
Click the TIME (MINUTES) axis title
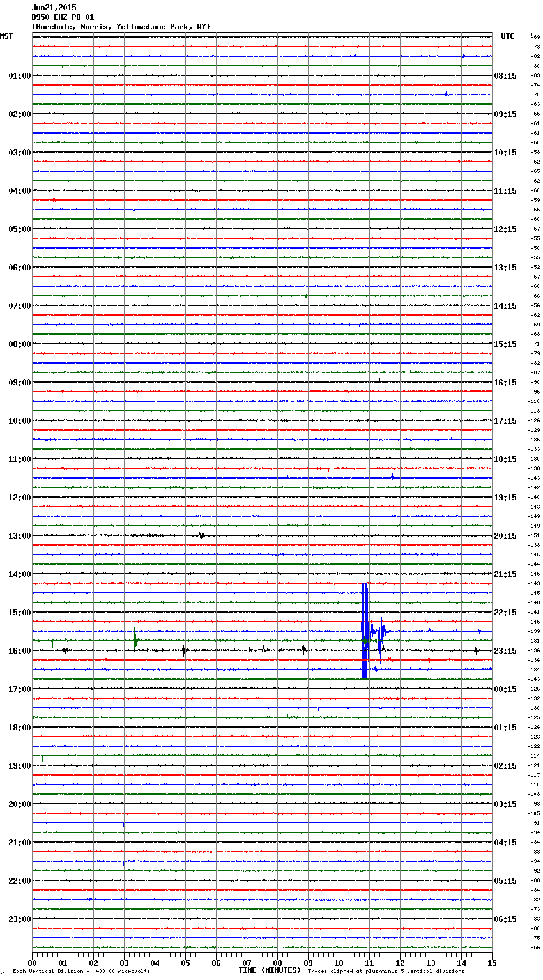[270, 970]
